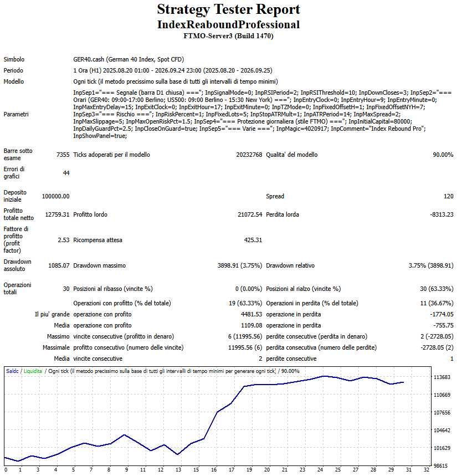Click the 'Profitto totale netto' label
This screenshot has width=457, height=476.
point(19,214)
